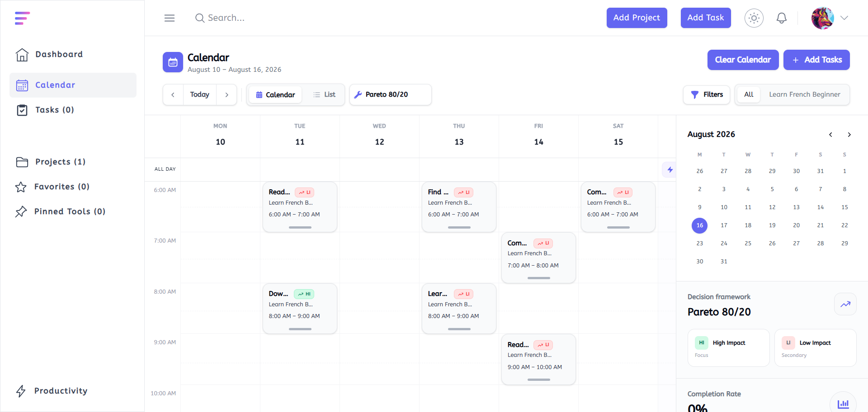Click FRI 14 day header
This screenshot has width=868, height=412.
pyautogui.click(x=538, y=136)
